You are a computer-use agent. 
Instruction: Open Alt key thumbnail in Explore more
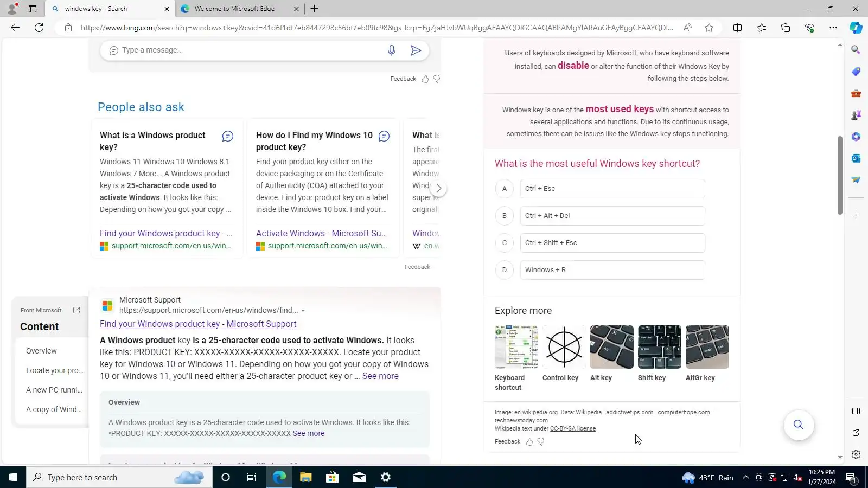pyautogui.click(x=612, y=347)
